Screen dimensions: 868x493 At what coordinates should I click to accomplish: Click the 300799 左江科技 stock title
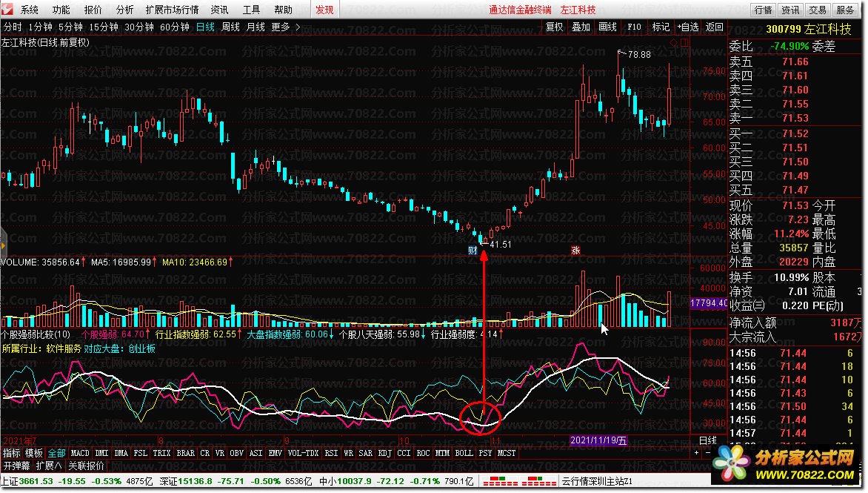(808, 30)
